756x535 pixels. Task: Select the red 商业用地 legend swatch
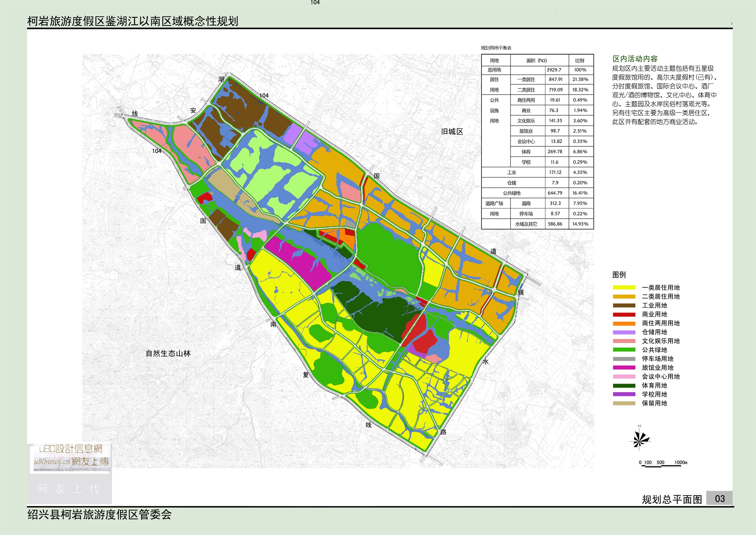click(624, 314)
